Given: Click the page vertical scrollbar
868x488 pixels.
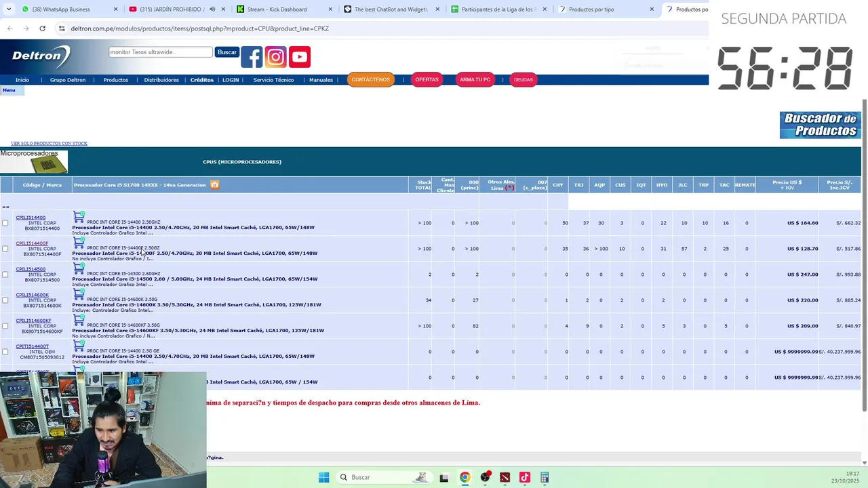Looking at the screenshot, I should coord(864,254).
